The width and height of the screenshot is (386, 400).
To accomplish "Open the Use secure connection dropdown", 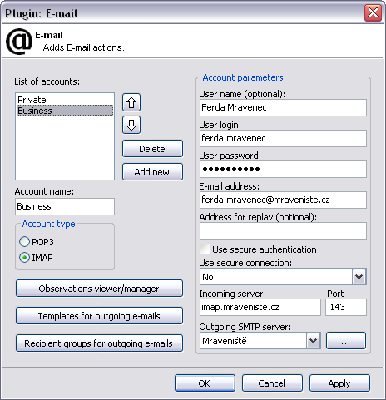I will click(359, 277).
